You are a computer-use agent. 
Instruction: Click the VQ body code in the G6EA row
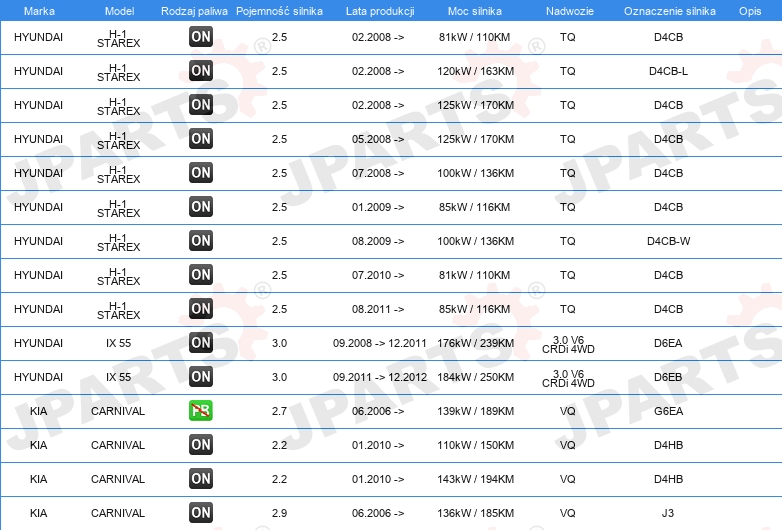tap(568, 411)
